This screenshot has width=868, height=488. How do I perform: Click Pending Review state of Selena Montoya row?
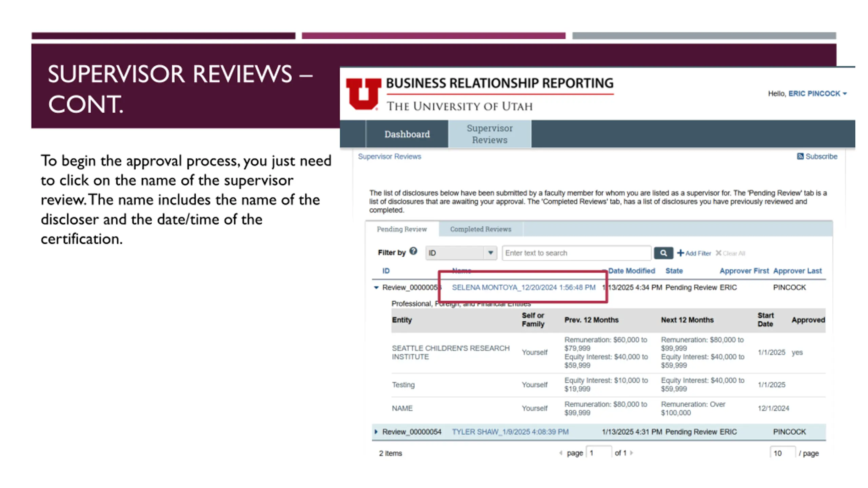coord(691,287)
